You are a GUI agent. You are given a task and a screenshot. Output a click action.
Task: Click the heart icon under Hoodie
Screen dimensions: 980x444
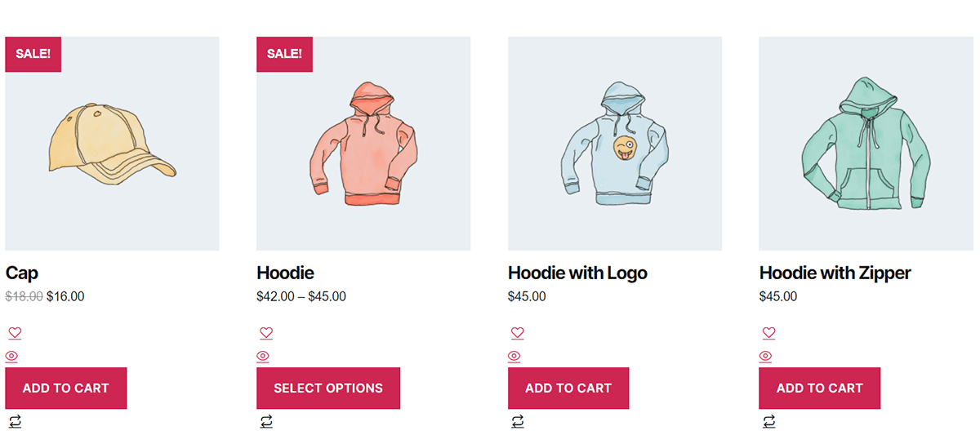point(266,333)
